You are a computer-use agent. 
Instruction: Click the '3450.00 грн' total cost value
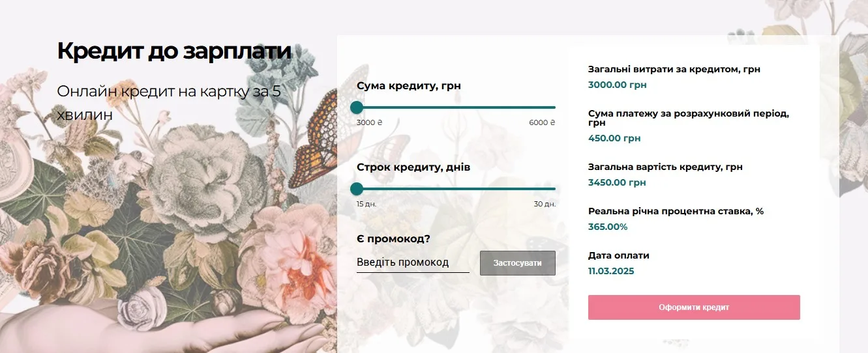coord(617,182)
